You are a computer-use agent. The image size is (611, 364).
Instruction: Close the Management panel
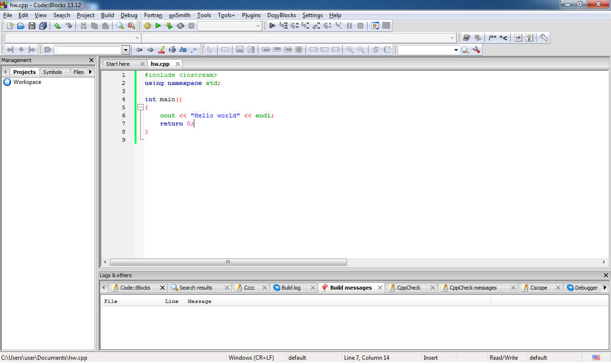point(92,60)
